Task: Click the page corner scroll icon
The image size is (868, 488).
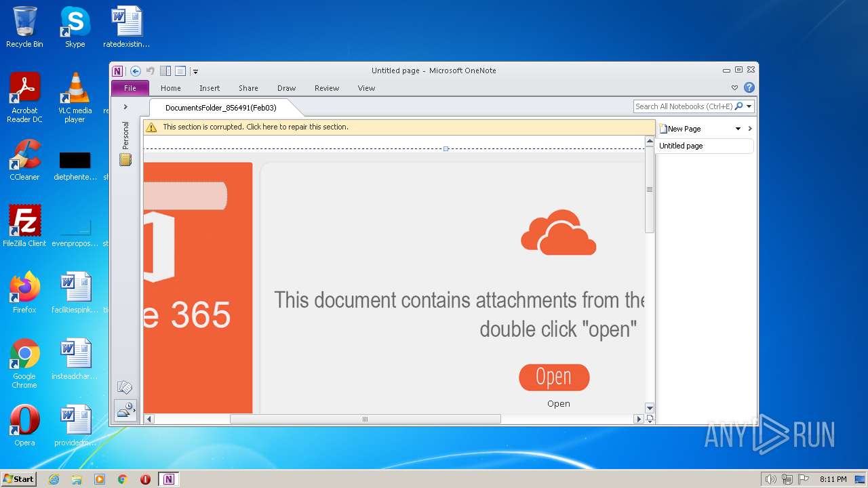Action: [x=650, y=419]
